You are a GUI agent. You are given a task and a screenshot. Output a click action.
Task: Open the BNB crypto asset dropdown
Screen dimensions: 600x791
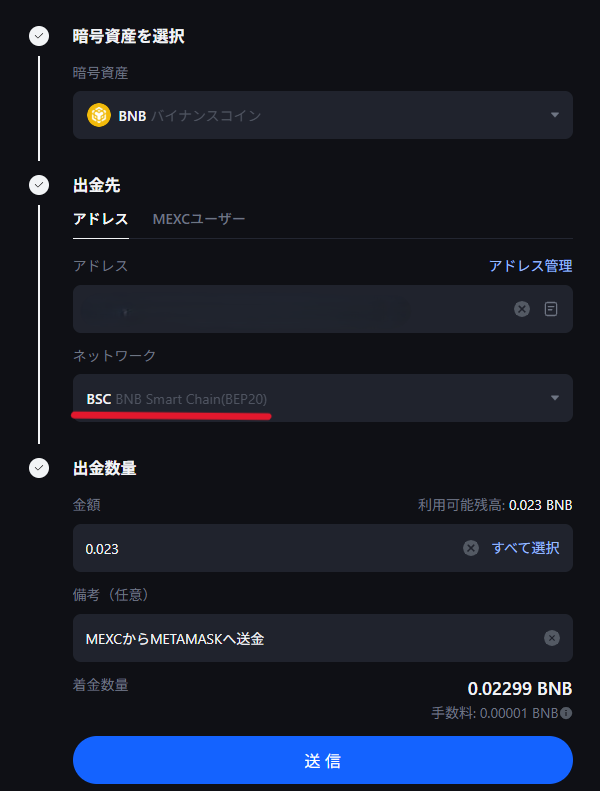[322, 115]
